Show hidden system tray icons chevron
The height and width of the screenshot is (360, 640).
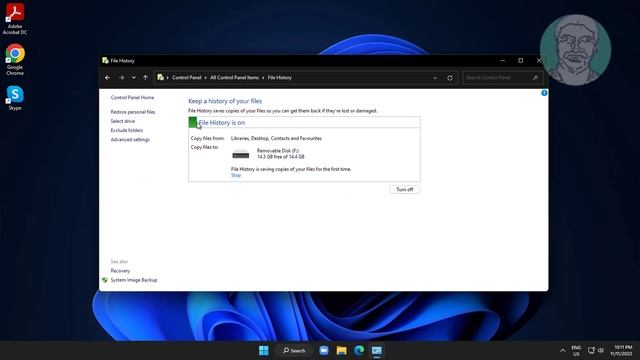pos(563,351)
